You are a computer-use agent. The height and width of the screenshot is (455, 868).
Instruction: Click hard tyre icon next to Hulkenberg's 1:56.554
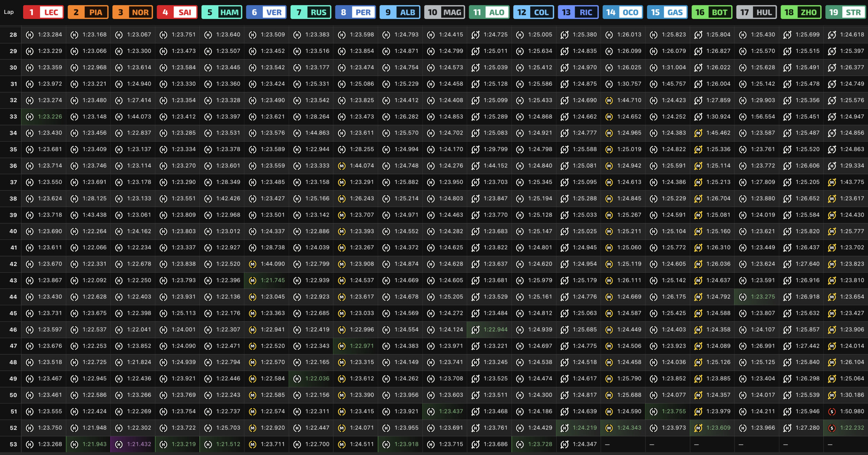pos(743,117)
